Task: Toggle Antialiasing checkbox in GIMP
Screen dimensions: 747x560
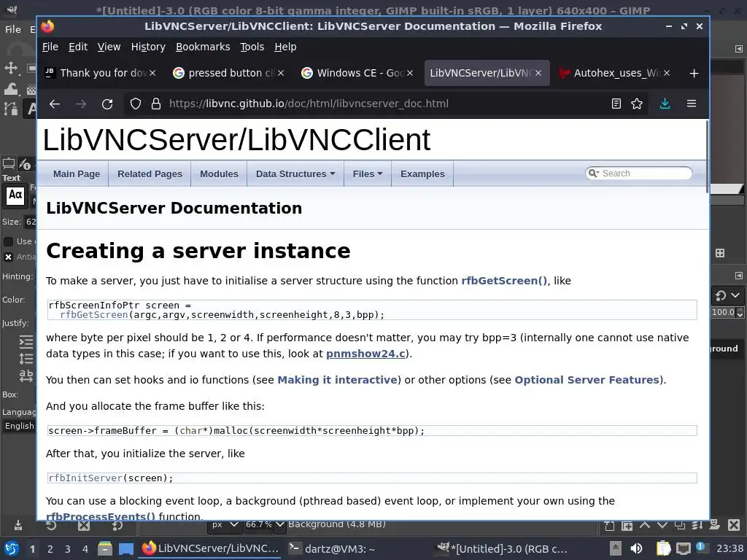Action: pos(8,257)
